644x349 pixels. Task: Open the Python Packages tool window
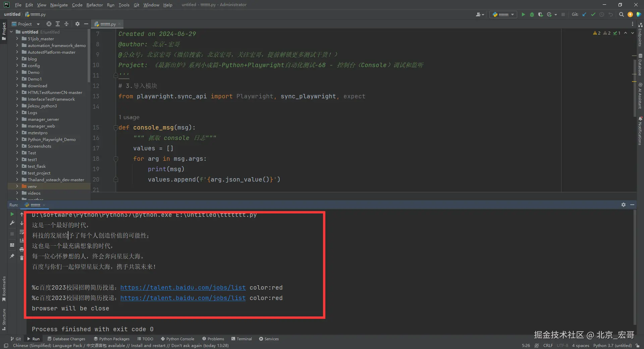111,339
